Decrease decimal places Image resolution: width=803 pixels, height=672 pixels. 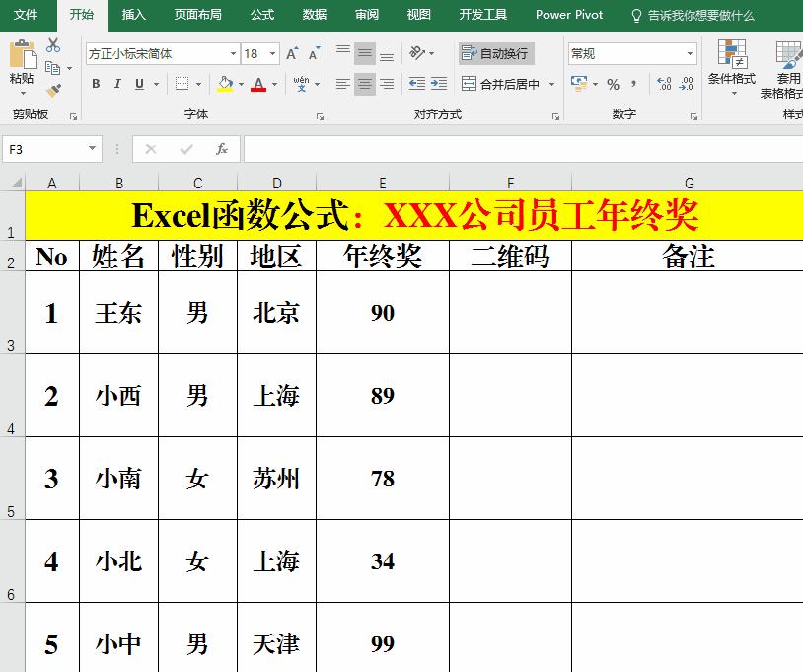(687, 84)
